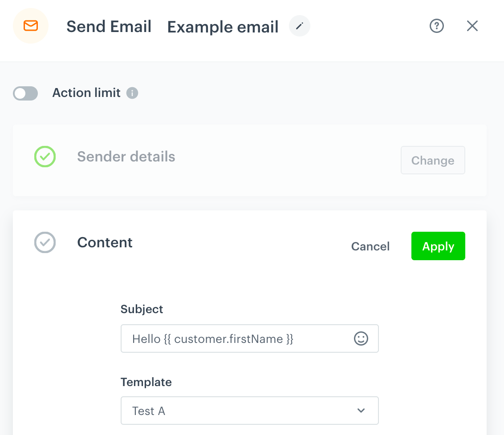The image size is (504, 435).
Task: Click the green checkmark beside Sender details
Action: tap(45, 157)
